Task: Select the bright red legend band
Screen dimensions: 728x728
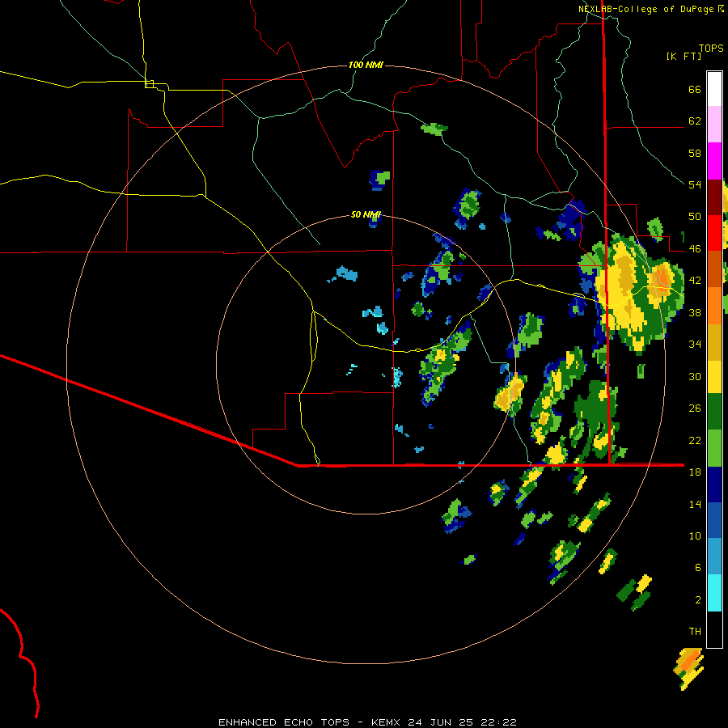Action: click(714, 233)
